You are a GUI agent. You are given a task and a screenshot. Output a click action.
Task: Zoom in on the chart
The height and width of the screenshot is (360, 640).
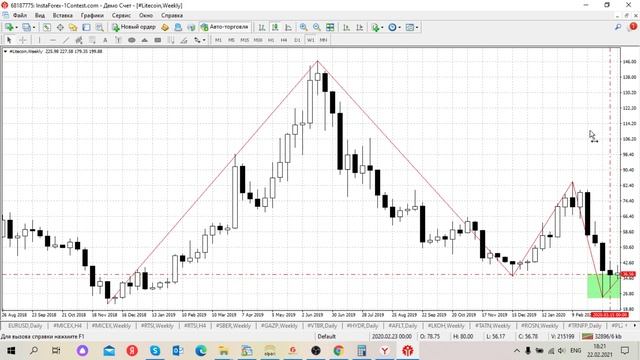[x=303, y=27]
